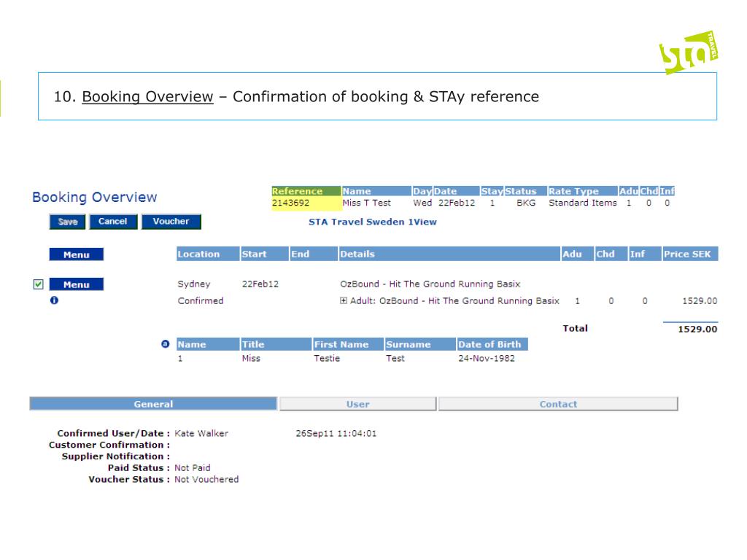Select booking reference 2143692
The width and height of the screenshot is (747, 560).
tap(290, 203)
